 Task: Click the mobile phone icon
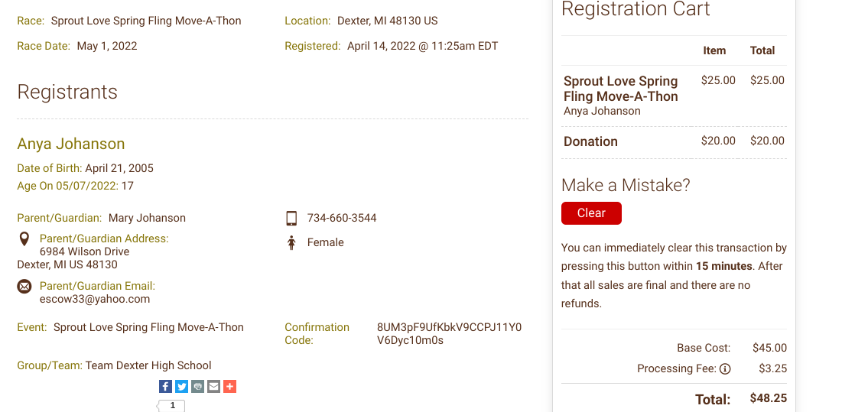click(x=291, y=219)
